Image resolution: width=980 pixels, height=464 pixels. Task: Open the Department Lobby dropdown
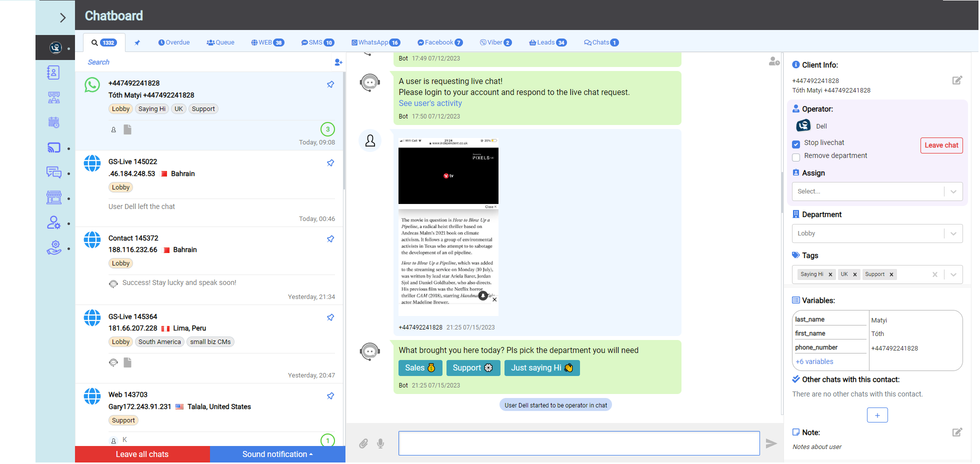(877, 233)
